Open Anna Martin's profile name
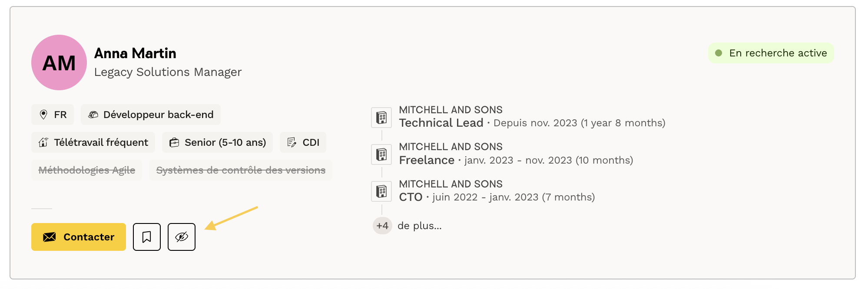 tap(135, 53)
